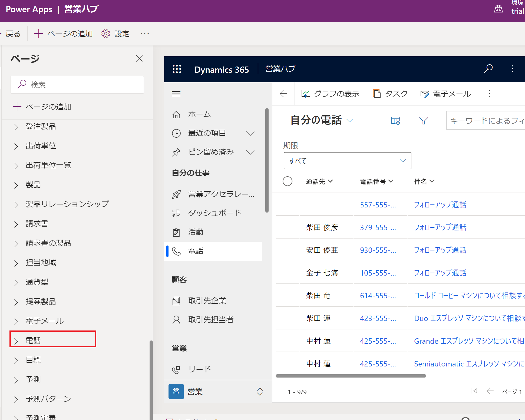Click 戻る button

(11, 34)
